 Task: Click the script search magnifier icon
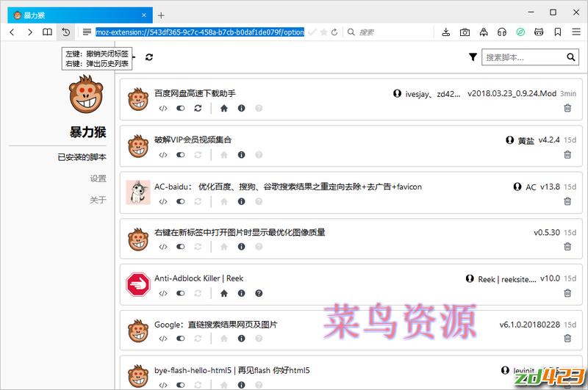(x=571, y=57)
